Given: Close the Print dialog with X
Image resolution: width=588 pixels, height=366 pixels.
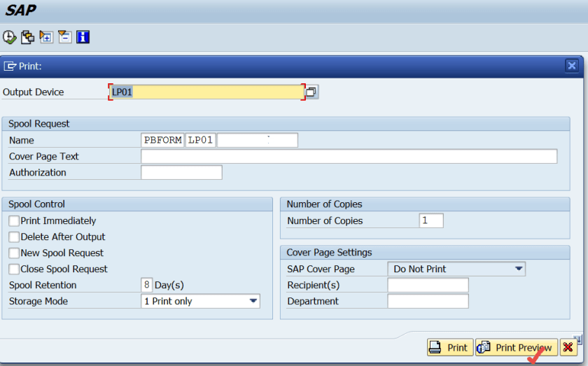Looking at the screenshot, I should [571, 66].
